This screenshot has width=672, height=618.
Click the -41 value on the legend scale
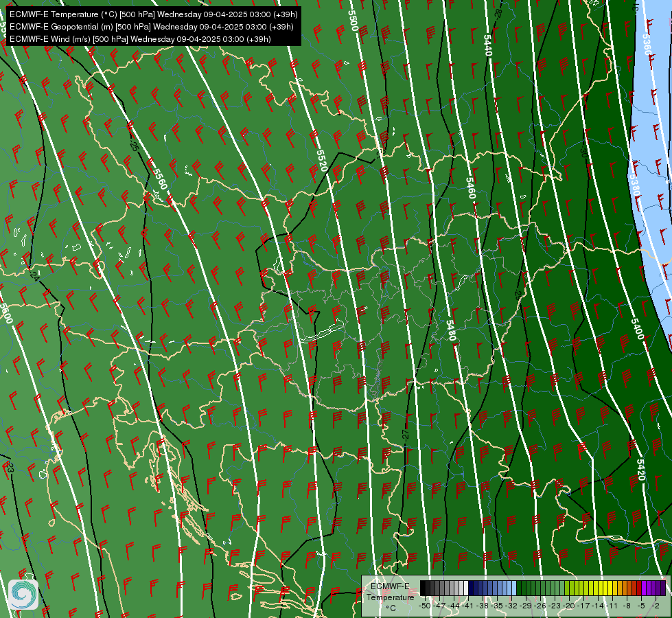[467, 606]
